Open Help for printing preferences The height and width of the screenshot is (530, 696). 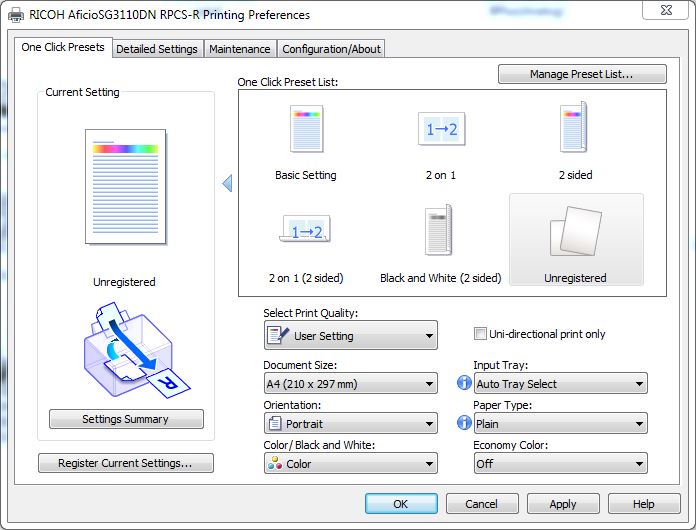pos(644,504)
